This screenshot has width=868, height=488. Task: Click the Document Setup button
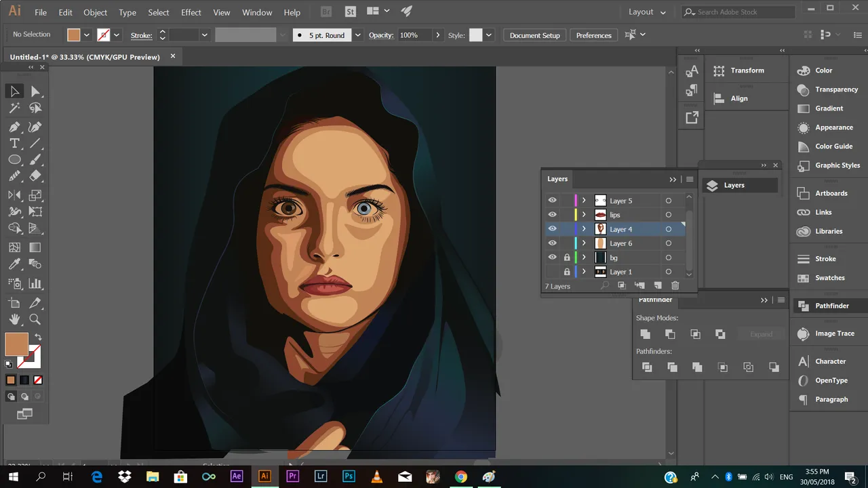click(534, 35)
